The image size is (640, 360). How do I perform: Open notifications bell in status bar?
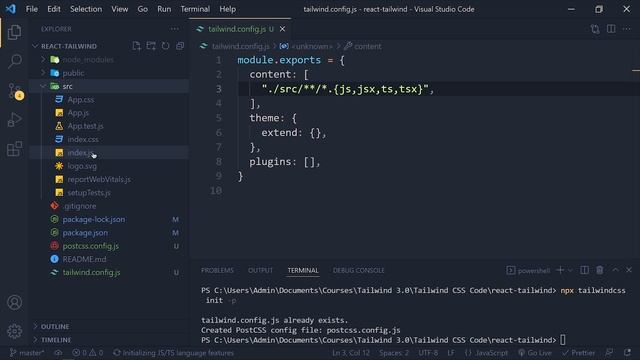pyautogui.click(x=627, y=353)
